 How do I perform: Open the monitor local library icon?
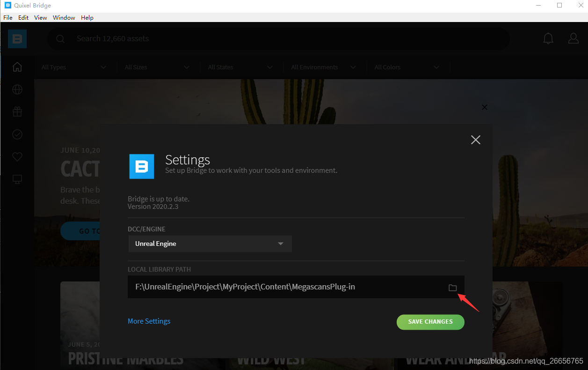pyautogui.click(x=17, y=179)
